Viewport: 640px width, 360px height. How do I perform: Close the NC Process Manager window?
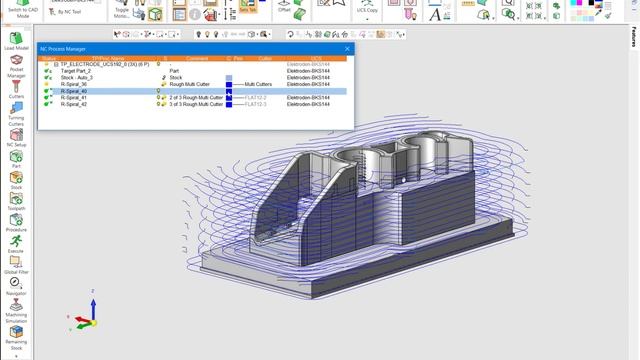(x=347, y=49)
